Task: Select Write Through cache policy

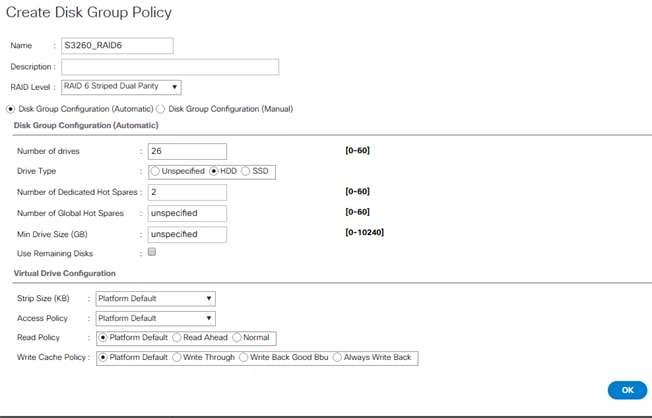Action: point(177,357)
